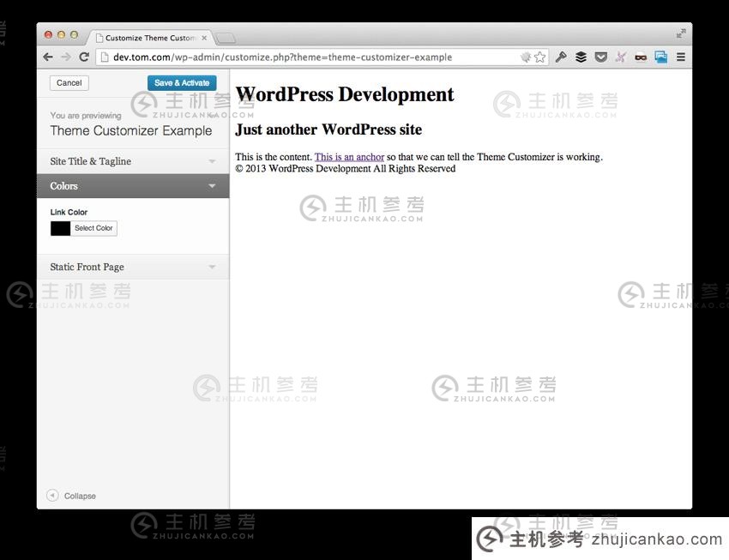Click the Colors section arrow
The width and height of the screenshot is (729, 560).
[x=212, y=186]
